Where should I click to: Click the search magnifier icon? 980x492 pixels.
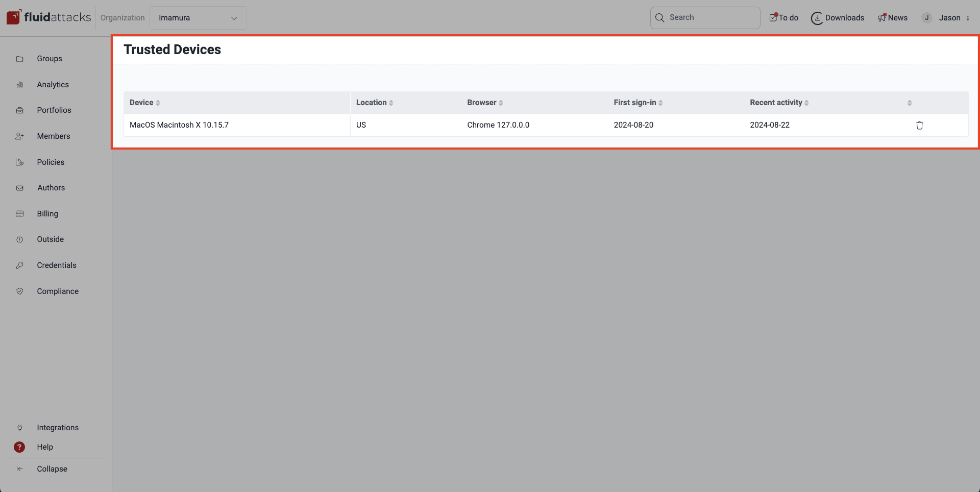click(x=660, y=18)
